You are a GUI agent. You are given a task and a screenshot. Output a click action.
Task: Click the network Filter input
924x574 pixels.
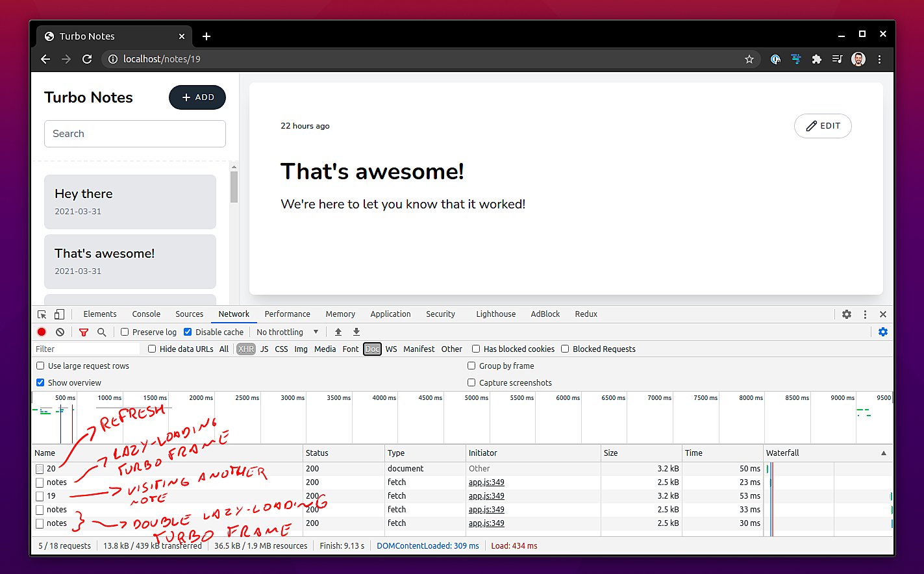[86, 349]
